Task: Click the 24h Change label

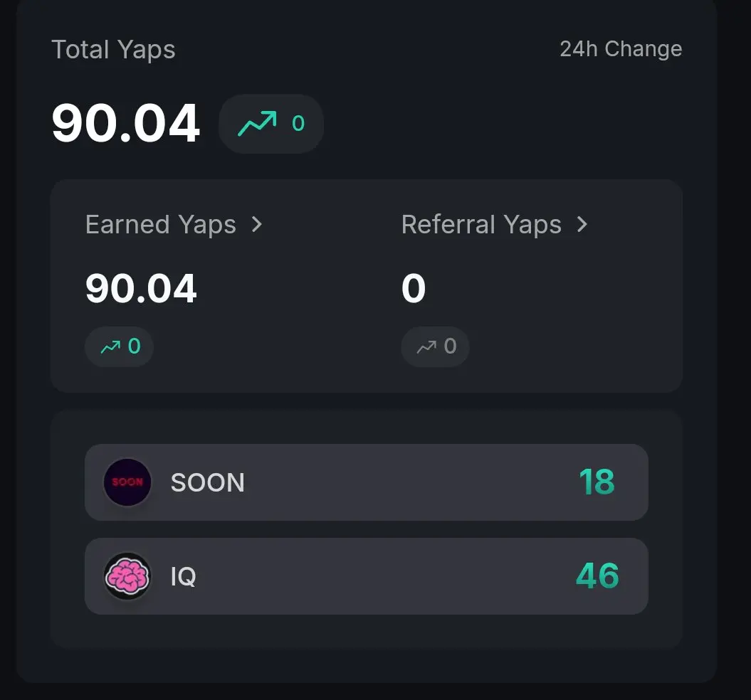Action: pos(621,49)
